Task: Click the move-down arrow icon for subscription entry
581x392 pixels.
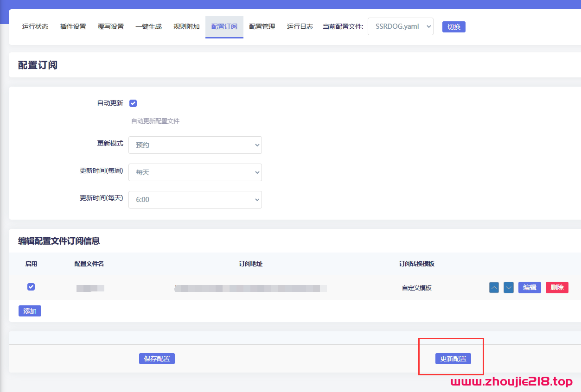Action: 508,287
